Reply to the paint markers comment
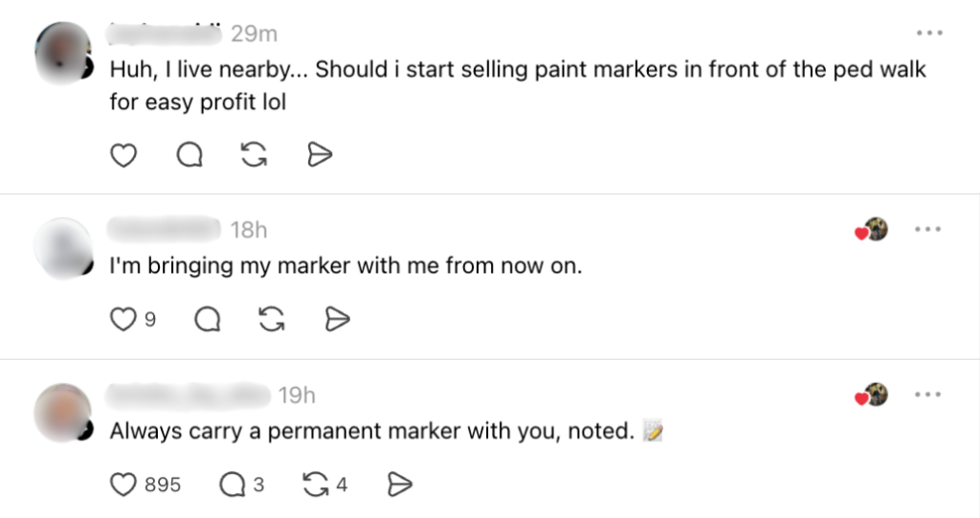This screenshot has width=980, height=518. (189, 155)
